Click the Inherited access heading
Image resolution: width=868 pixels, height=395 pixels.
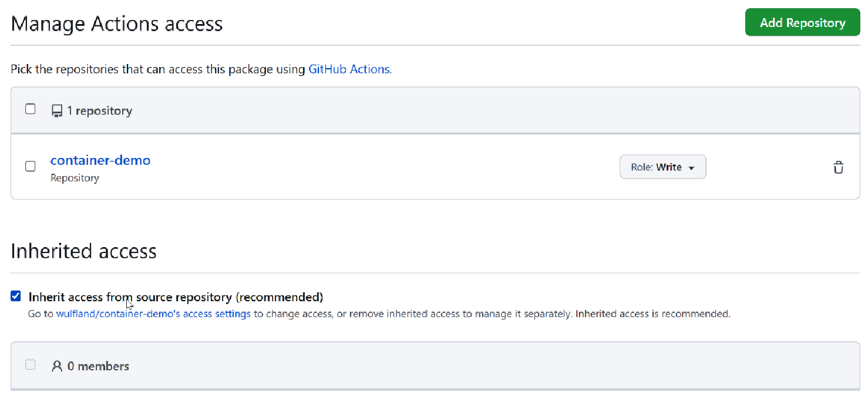tap(84, 251)
